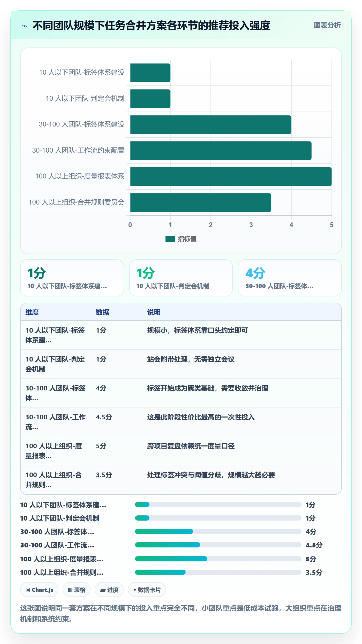Open the 4分 30-100 人团队 data card
362x644 pixels.
pos(290,278)
